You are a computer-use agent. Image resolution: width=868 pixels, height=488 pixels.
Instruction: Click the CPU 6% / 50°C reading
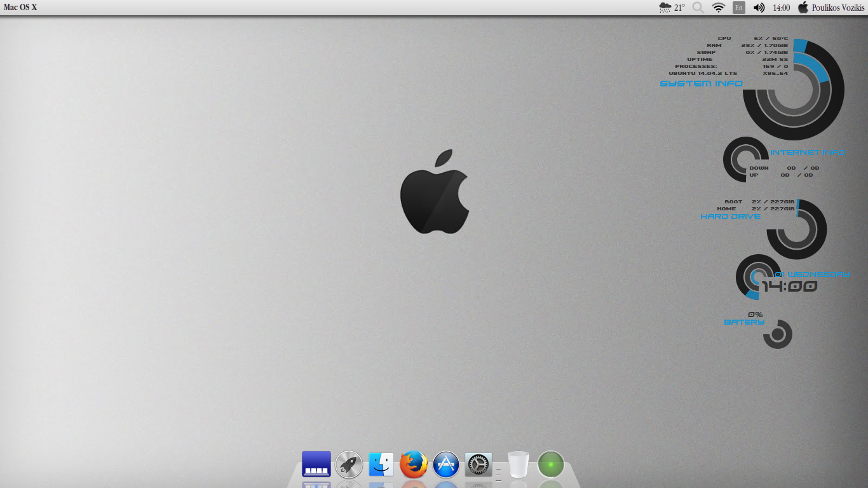753,38
